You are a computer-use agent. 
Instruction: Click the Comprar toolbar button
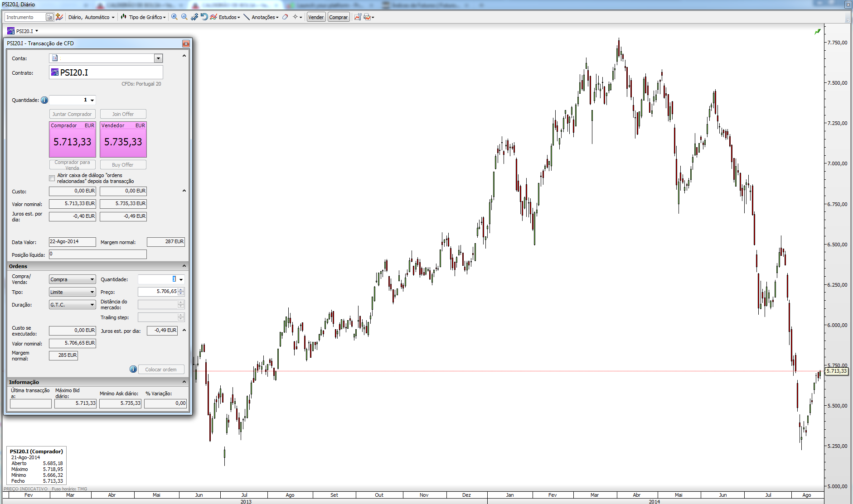coord(339,17)
